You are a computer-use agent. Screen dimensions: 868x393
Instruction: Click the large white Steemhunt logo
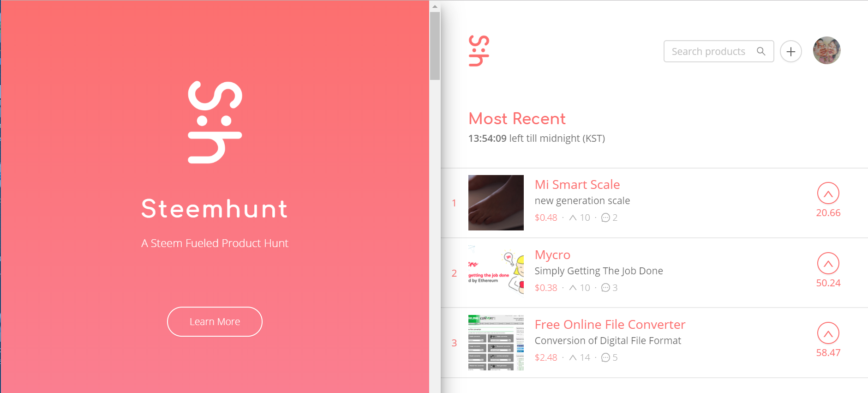tap(215, 122)
